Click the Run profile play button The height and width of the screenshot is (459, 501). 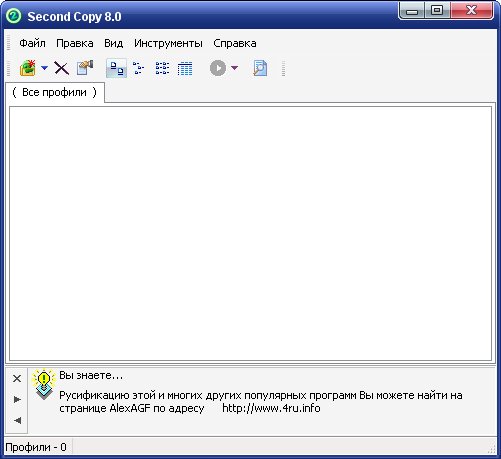[x=218, y=68]
